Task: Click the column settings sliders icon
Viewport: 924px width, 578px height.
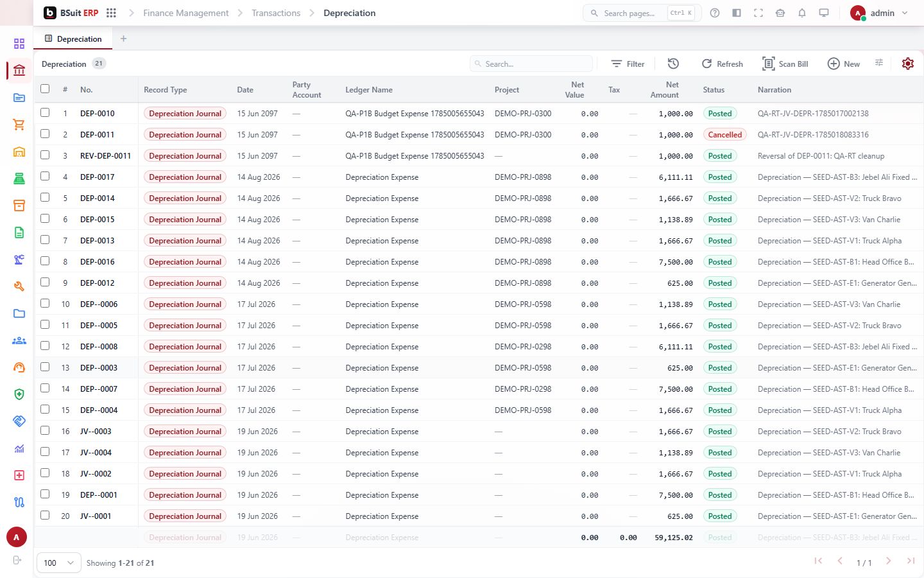Action: (x=879, y=63)
